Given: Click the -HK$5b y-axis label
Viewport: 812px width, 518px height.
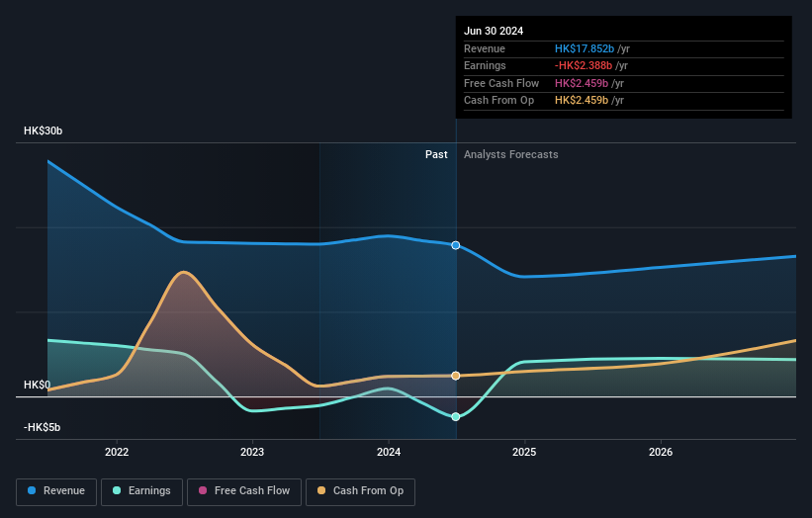Looking at the screenshot, I should (x=42, y=427).
